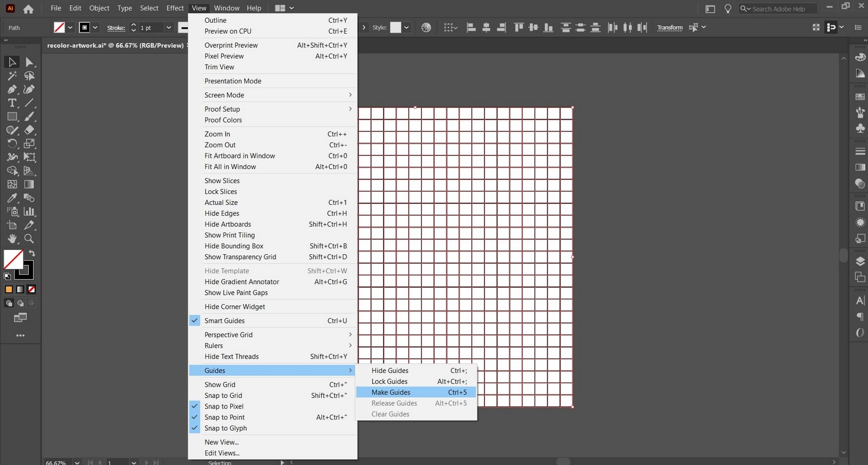
Task: Click Vertical Align Top icon
Action: pyautogui.click(x=519, y=28)
